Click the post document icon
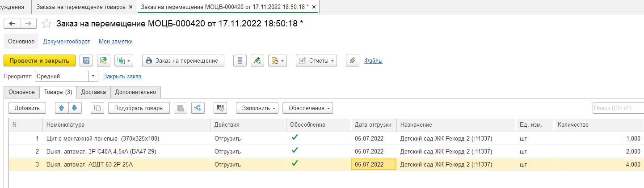This screenshot has width=644, height=188. (104, 60)
